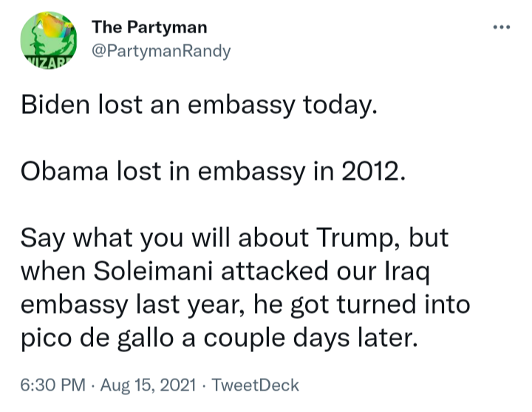
Task: Click the word 'Obama' in the tweet
Action: tap(64, 171)
